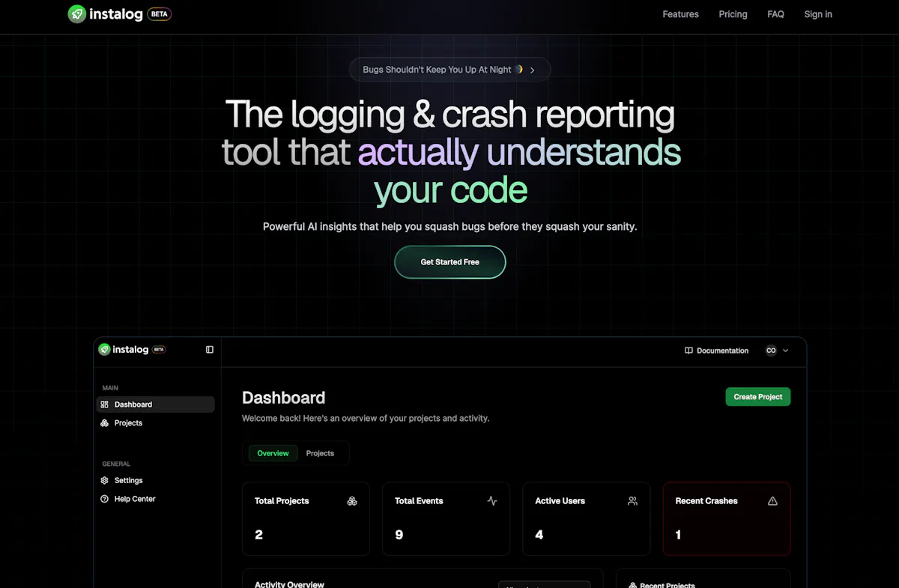Click the "Total Projects" card label
The height and width of the screenshot is (588, 899).
point(282,501)
